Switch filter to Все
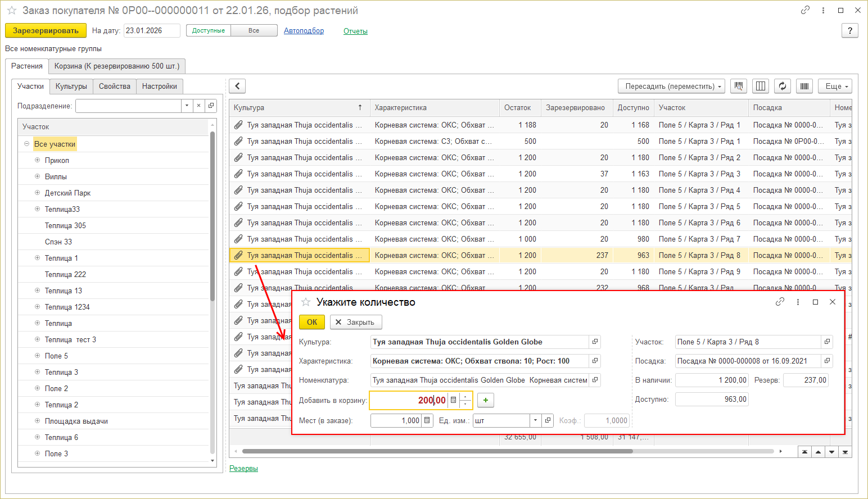 pyautogui.click(x=254, y=31)
